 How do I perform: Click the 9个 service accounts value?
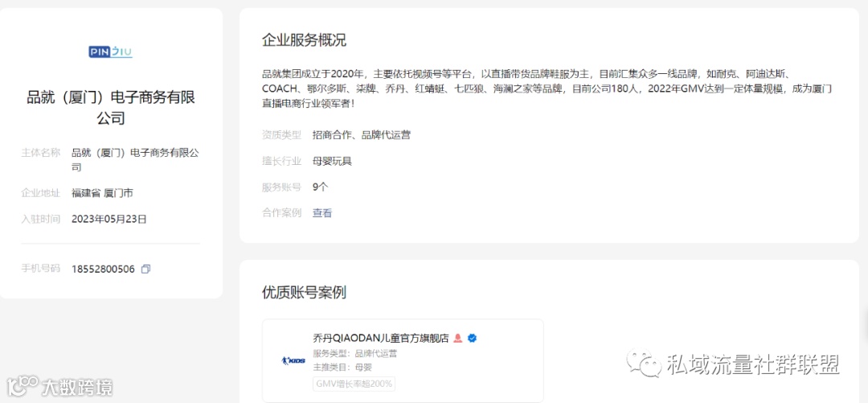321,187
